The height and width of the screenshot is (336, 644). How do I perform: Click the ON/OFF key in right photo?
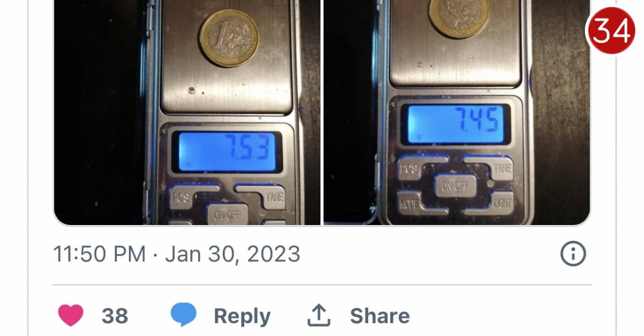tap(455, 186)
